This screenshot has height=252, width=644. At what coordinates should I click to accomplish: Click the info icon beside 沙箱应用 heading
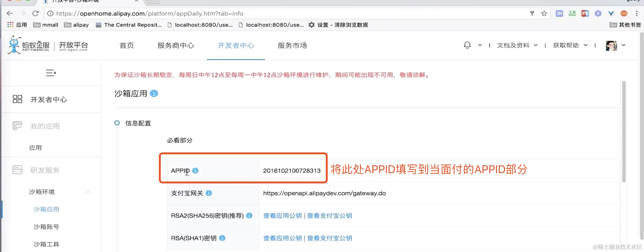(x=154, y=93)
